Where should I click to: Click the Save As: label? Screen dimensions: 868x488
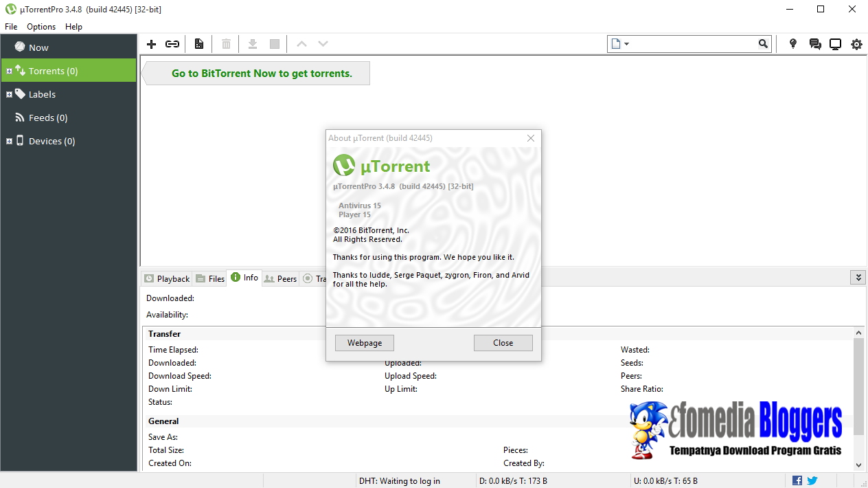163,437
